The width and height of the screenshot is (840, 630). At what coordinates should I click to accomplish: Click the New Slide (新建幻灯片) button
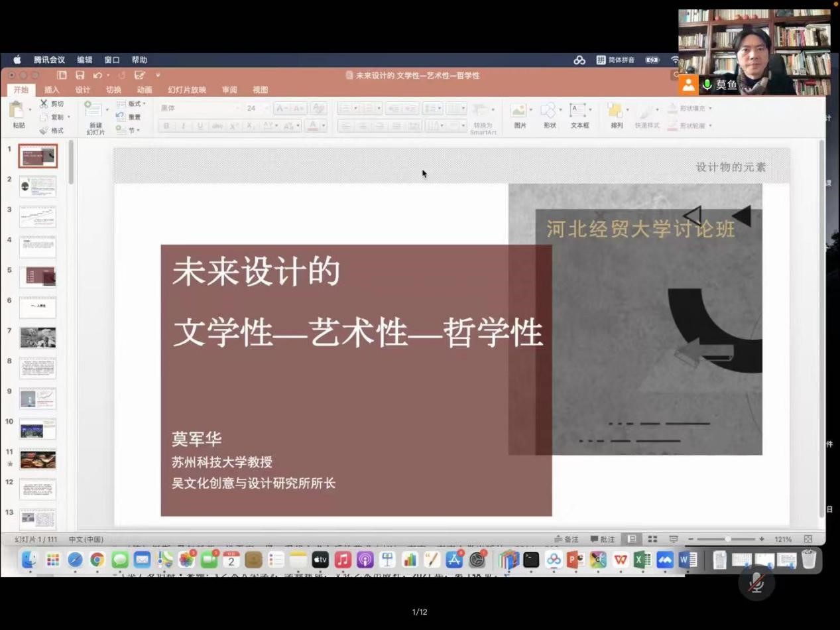point(95,117)
